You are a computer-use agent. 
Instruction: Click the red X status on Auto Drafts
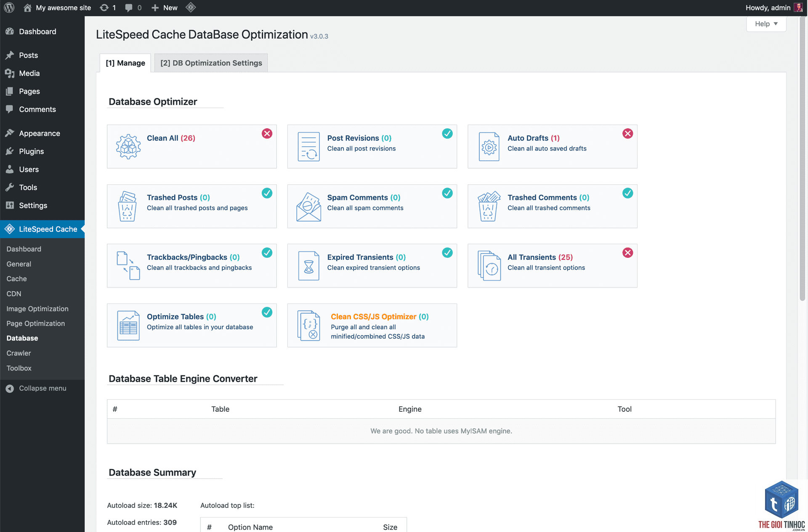pyautogui.click(x=627, y=134)
